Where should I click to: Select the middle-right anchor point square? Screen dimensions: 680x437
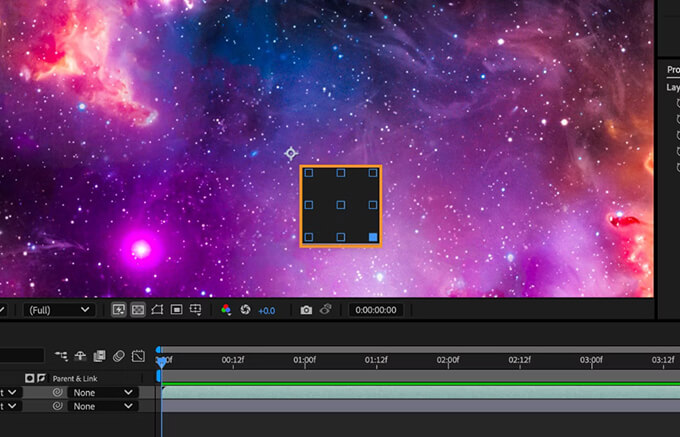point(373,205)
